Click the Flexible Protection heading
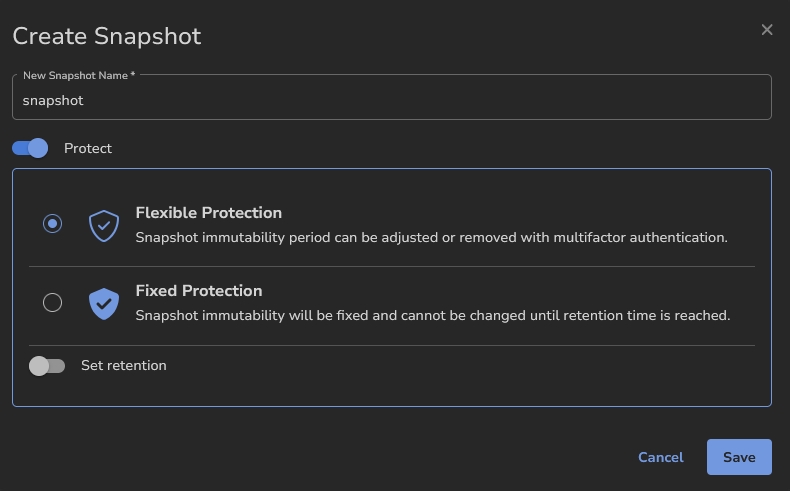The image size is (790, 491). pyautogui.click(x=208, y=213)
